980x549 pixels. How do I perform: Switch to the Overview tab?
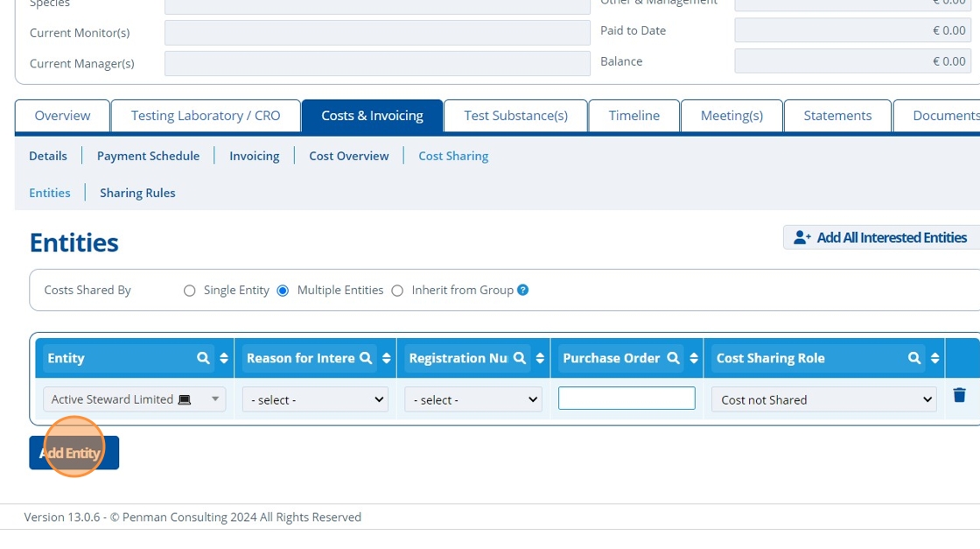click(62, 116)
